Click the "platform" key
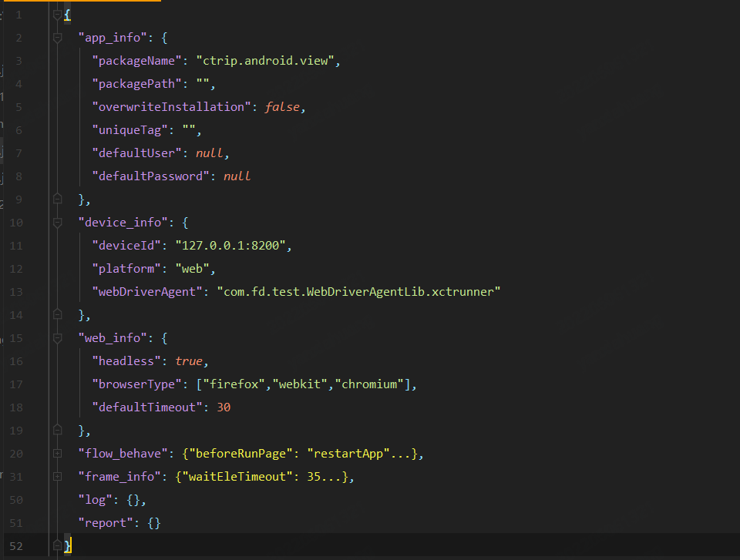 (126, 269)
